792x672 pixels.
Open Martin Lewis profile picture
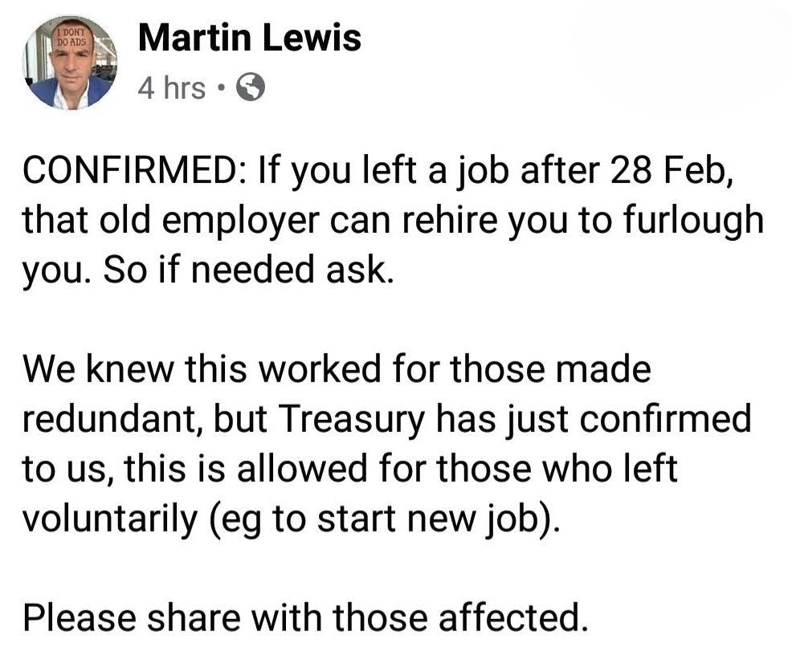(x=70, y=63)
